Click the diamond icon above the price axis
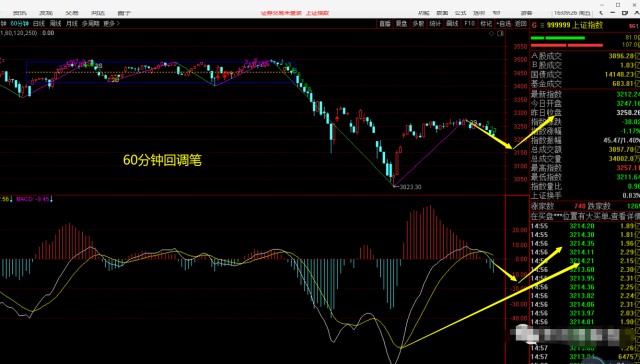 tap(492, 33)
